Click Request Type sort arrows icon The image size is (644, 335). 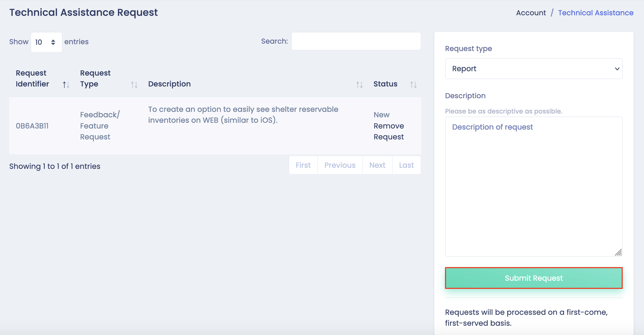pos(134,85)
